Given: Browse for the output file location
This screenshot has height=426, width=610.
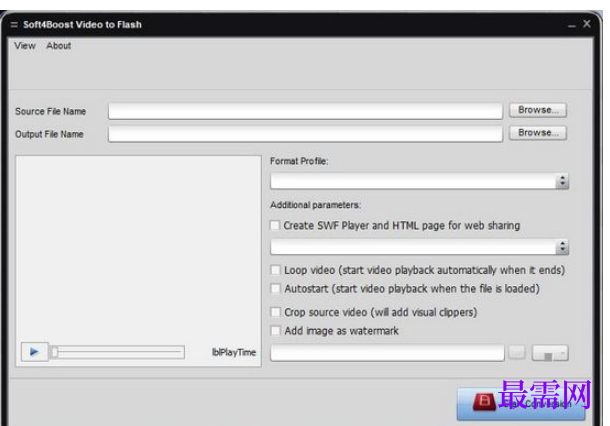Looking at the screenshot, I should click(538, 133).
